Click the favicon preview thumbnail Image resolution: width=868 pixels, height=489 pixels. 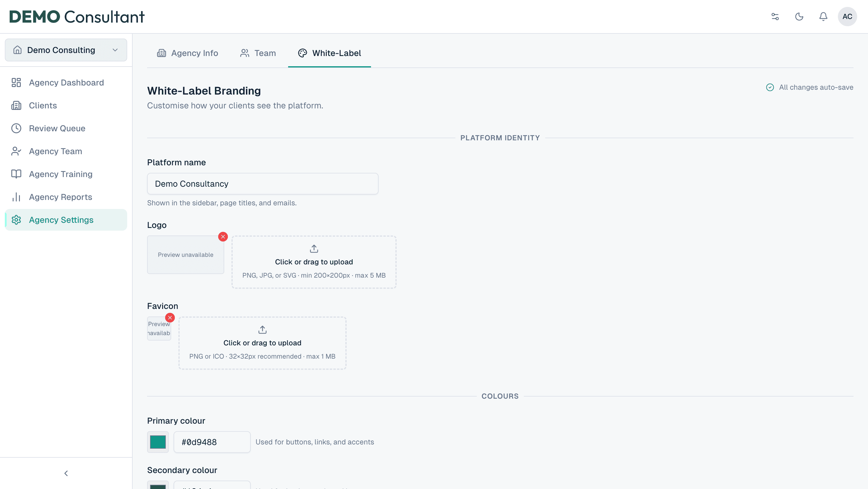coord(159,329)
